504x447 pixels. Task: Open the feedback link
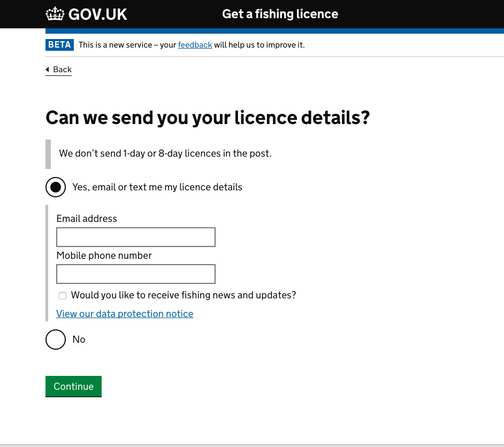[195, 45]
